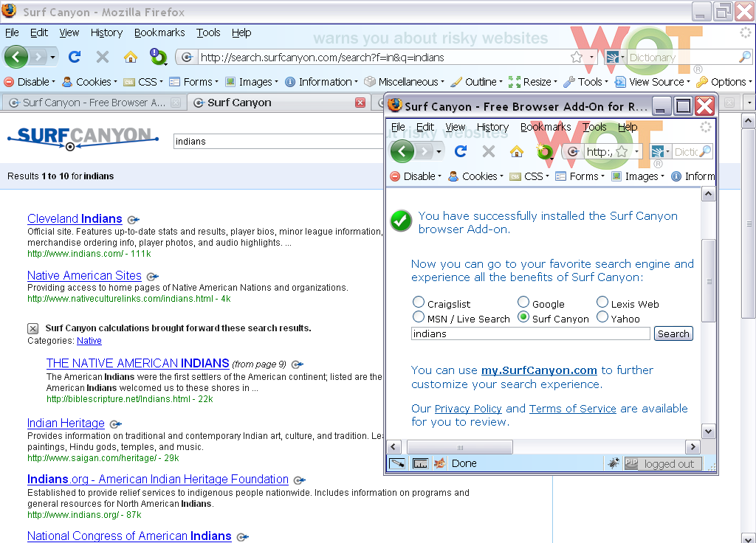Open the History menu in main Firefox window
This screenshot has width=756, height=543.
point(106,32)
